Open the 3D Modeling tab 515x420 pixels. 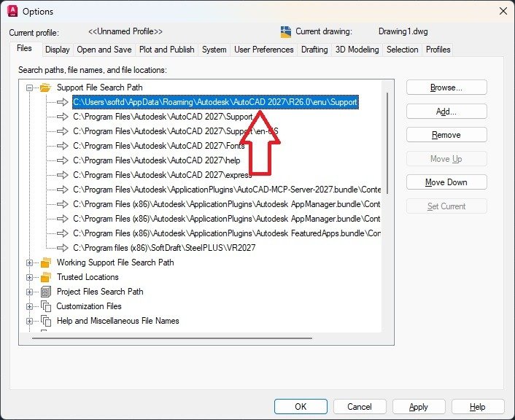(357, 50)
